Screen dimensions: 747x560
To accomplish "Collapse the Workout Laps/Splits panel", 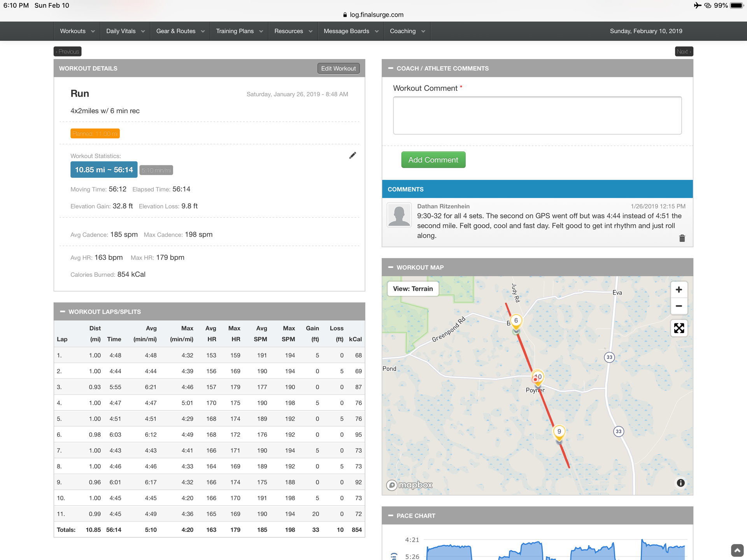I will 62,312.
